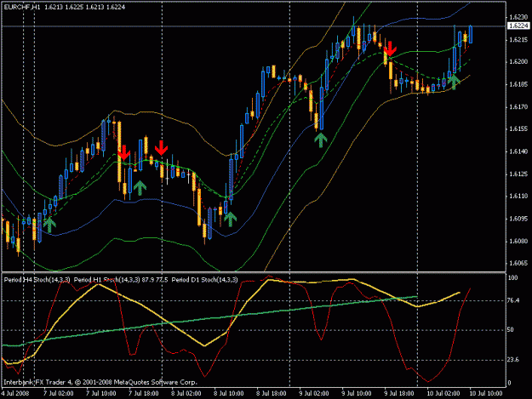Click the 8 Jul 10:00 time label
532x399 pixels.
pyautogui.click(x=229, y=393)
